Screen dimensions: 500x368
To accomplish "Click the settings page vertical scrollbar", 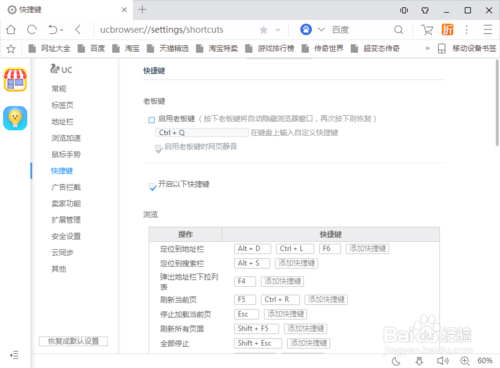I will (497, 103).
